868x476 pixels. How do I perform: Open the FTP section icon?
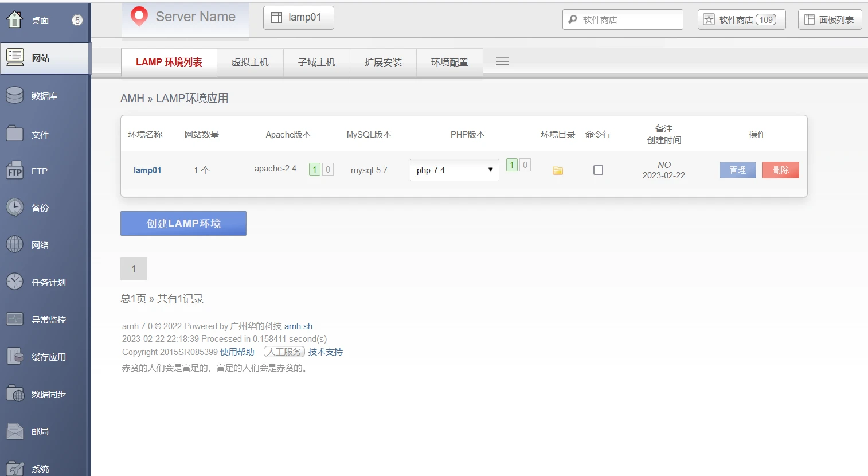click(x=15, y=170)
